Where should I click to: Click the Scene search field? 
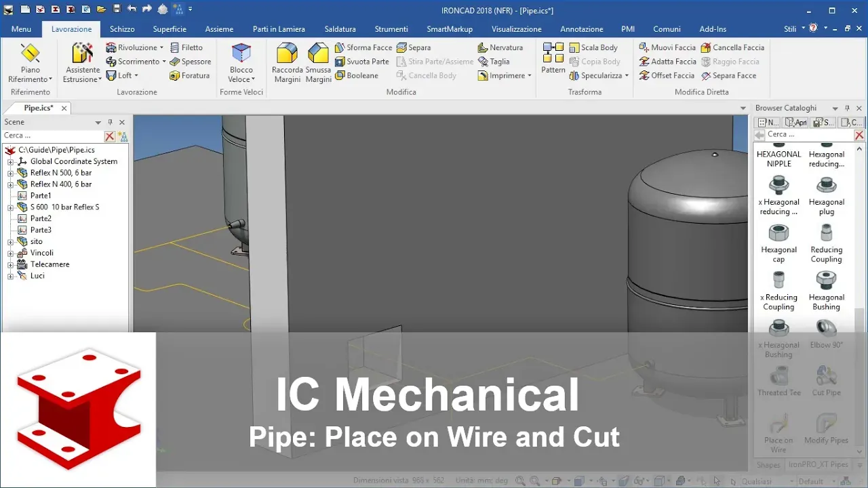(53, 136)
